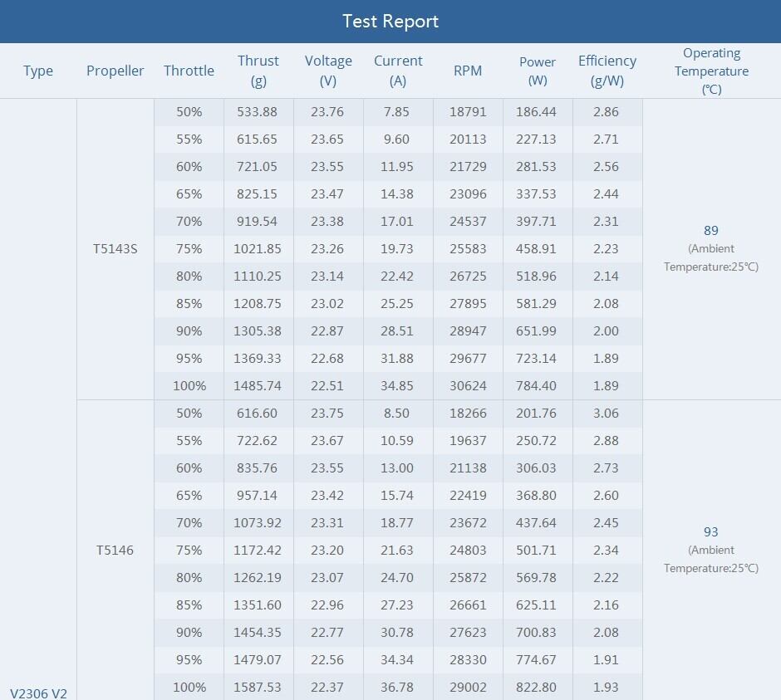The image size is (781, 700).
Task: Click efficiency value 3.06
Action: [606, 414]
